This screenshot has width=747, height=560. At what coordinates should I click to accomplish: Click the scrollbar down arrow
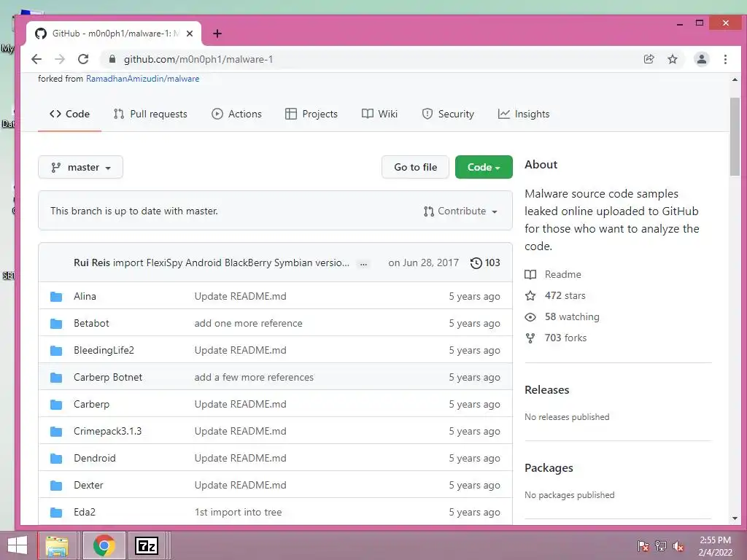pyautogui.click(x=735, y=518)
